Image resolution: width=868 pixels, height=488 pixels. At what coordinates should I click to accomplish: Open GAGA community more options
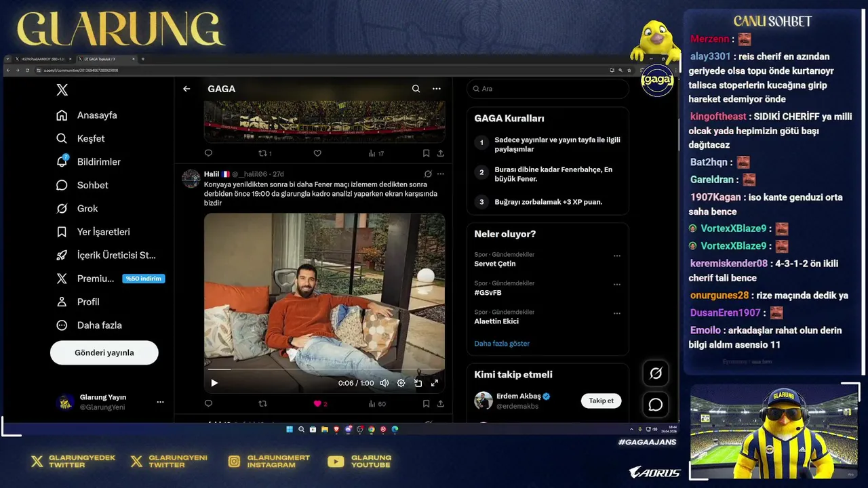tap(437, 89)
